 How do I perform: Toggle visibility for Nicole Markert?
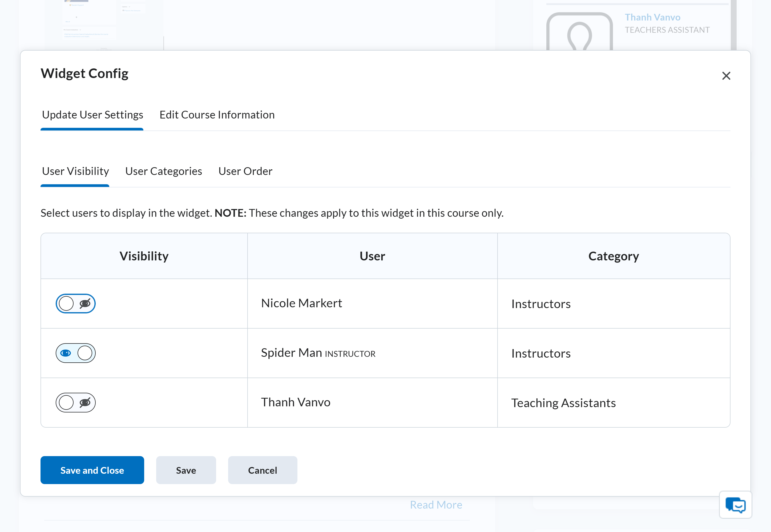[x=76, y=303]
